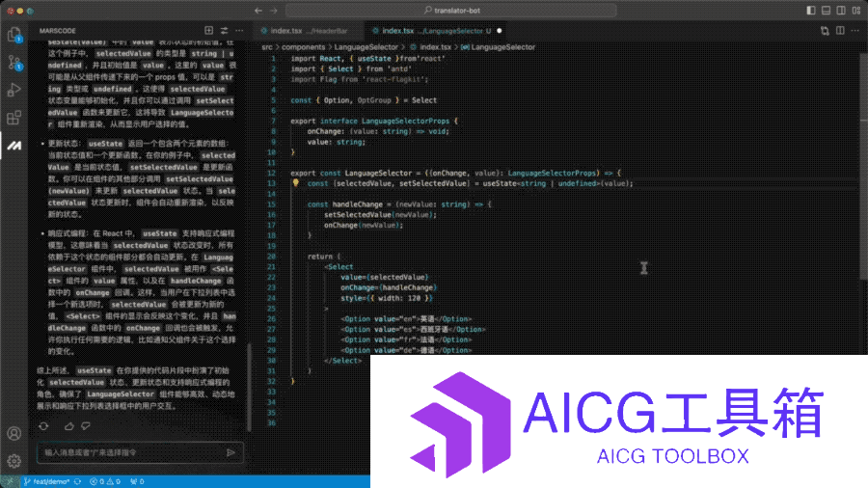Click the MarsCode chat scrollbar thumb
868x488 pixels.
pos(249,386)
